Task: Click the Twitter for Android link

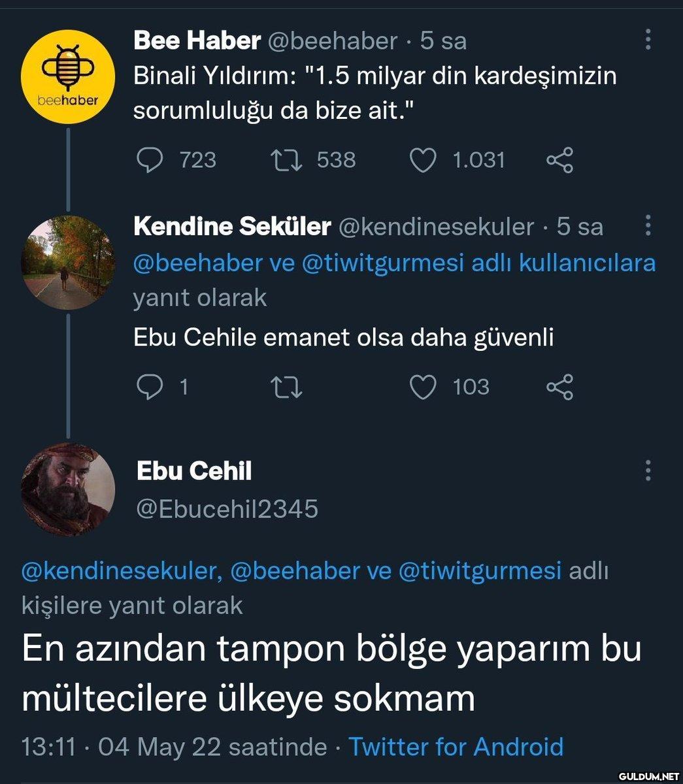Action: [x=456, y=746]
